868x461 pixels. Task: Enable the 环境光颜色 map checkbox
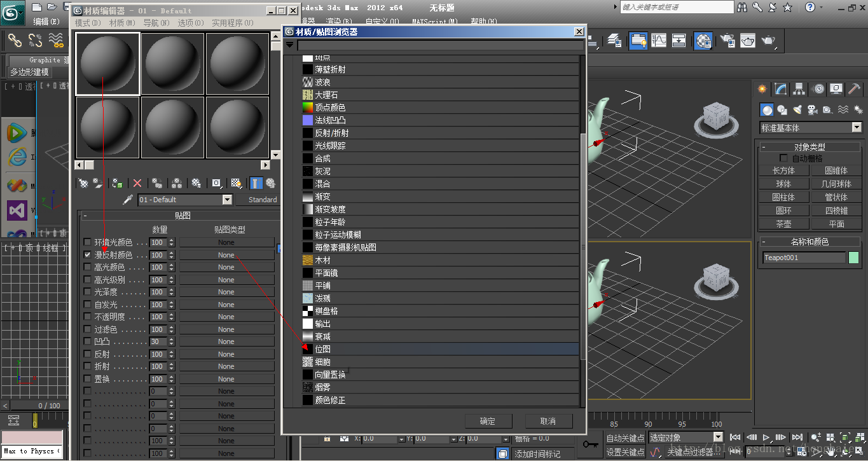point(88,242)
